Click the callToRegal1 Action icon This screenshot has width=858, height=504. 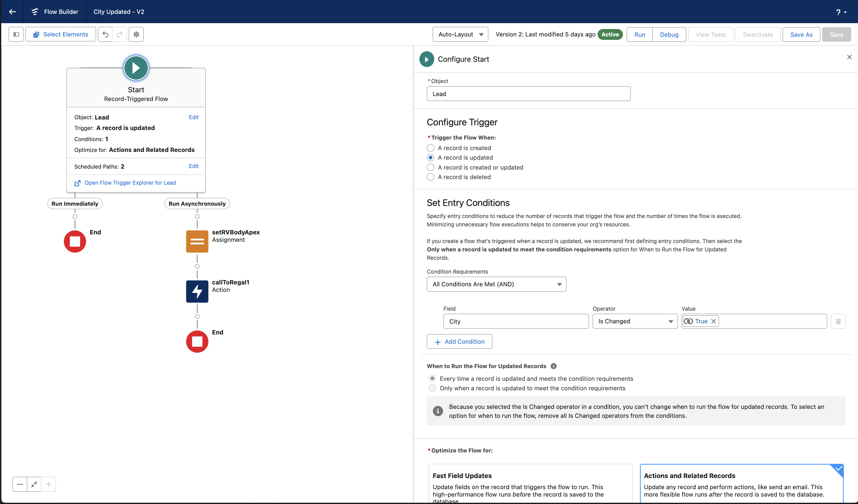pyautogui.click(x=197, y=292)
